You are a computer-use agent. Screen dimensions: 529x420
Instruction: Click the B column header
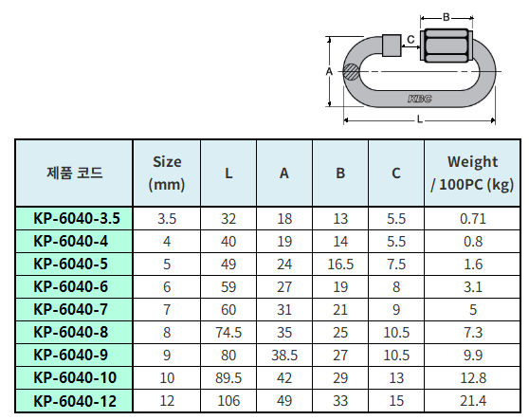click(340, 173)
